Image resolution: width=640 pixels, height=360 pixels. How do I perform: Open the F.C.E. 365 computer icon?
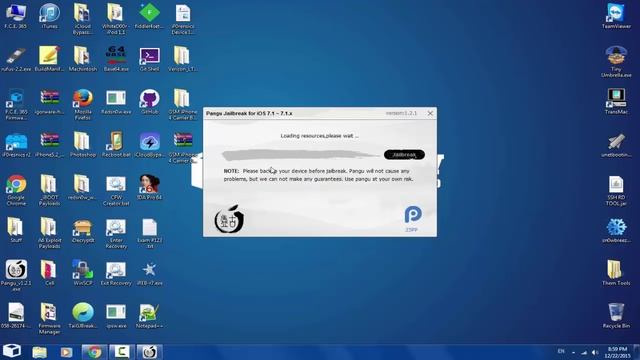[x=16, y=16]
